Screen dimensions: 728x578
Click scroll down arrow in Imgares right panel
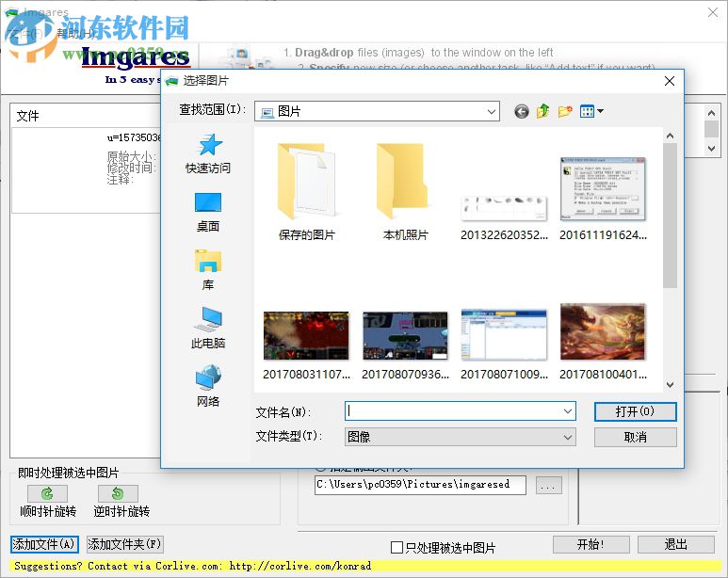click(711, 149)
